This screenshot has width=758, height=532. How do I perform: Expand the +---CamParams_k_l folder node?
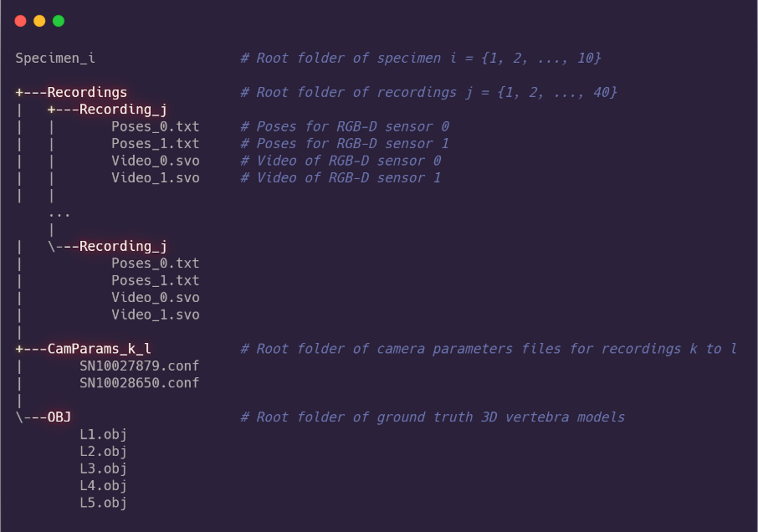83,348
